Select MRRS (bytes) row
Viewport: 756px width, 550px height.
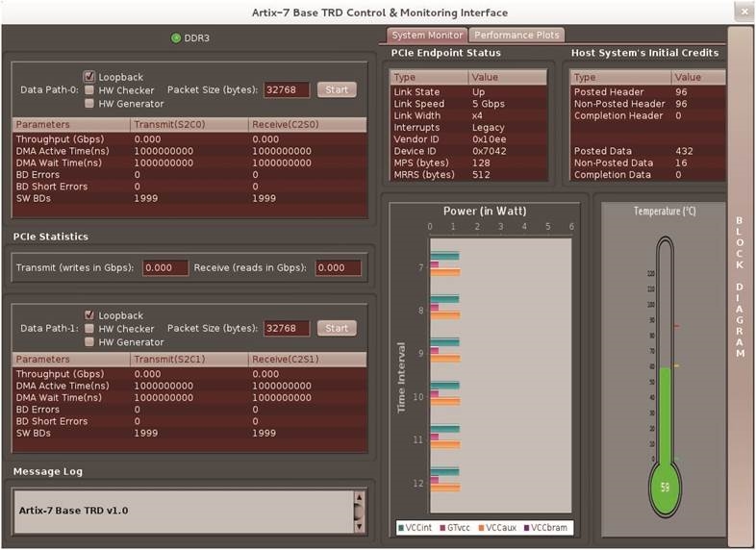click(468, 174)
